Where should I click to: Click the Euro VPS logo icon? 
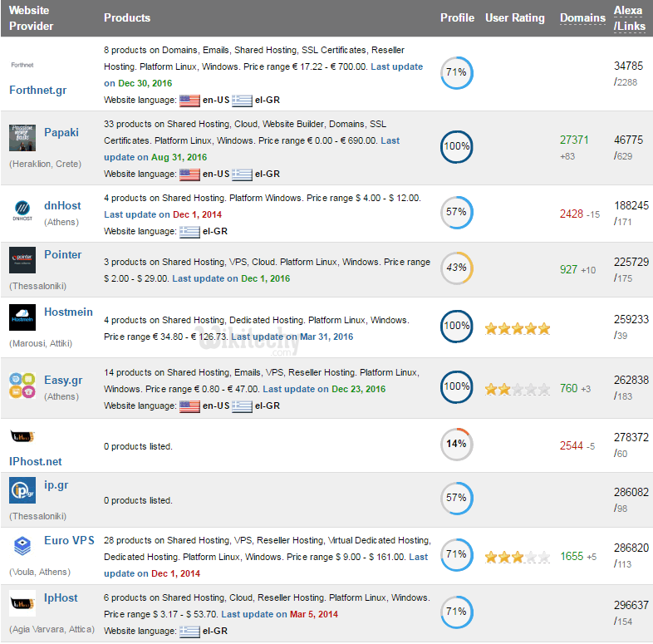click(x=22, y=545)
